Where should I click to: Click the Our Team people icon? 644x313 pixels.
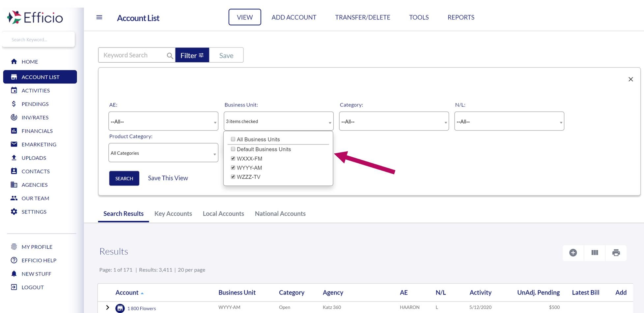click(x=14, y=198)
